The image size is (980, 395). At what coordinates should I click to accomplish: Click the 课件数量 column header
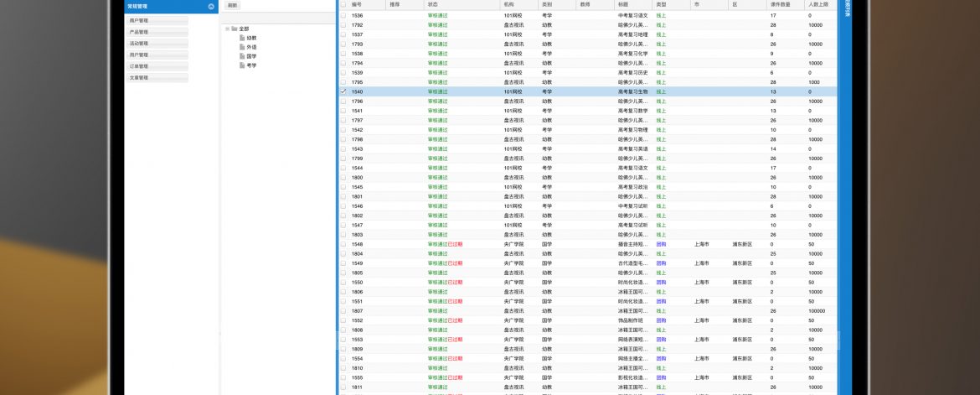[785, 3]
